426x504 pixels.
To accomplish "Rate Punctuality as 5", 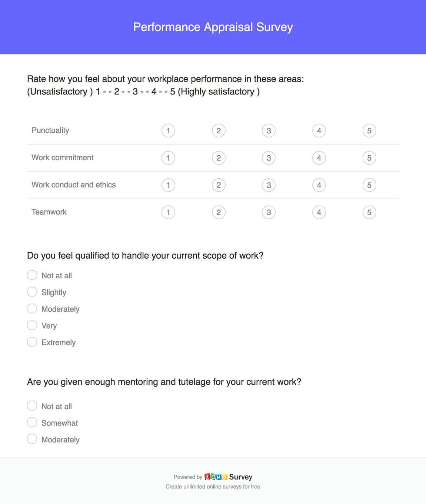I will [x=369, y=131].
